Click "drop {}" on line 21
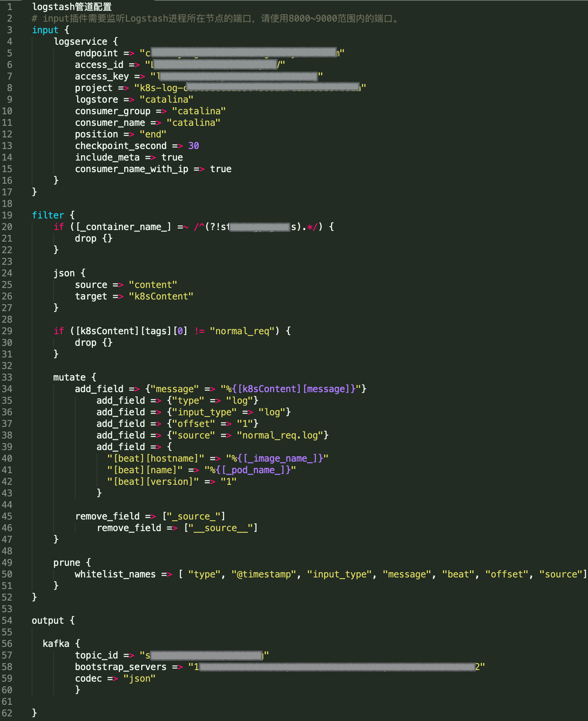The height and width of the screenshot is (721, 588). click(94, 238)
